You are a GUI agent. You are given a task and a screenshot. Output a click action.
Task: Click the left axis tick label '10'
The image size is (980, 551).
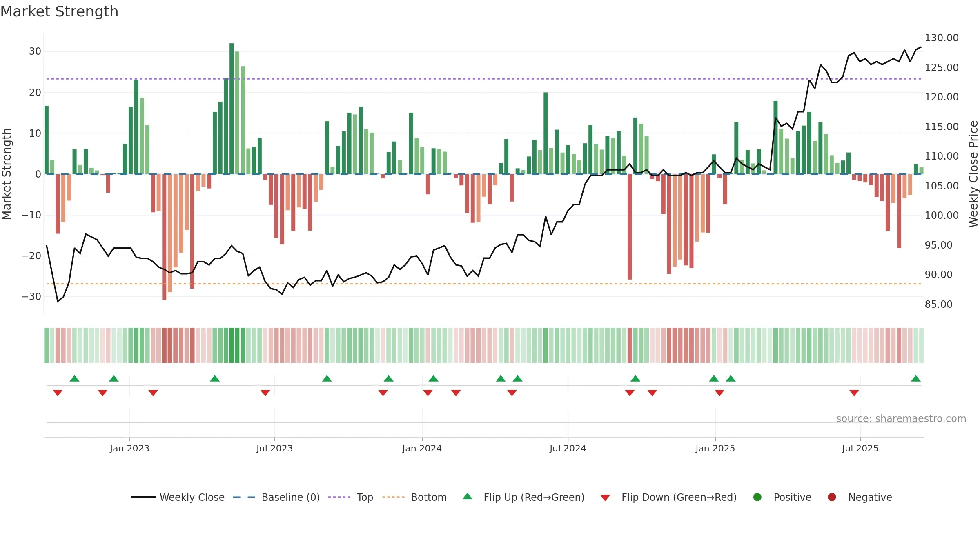point(35,133)
